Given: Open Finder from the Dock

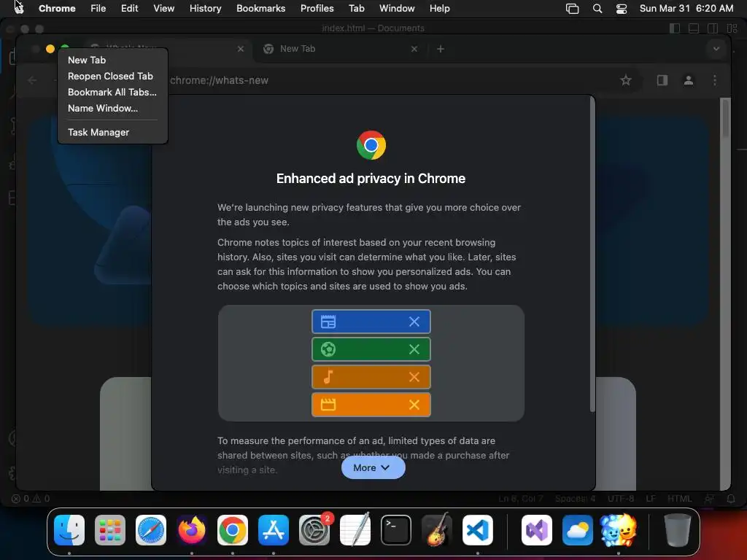Looking at the screenshot, I should click(x=69, y=530).
